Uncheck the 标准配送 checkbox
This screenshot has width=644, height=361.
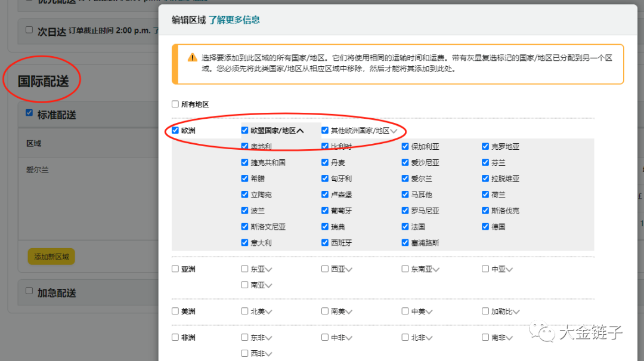coord(28,112)
